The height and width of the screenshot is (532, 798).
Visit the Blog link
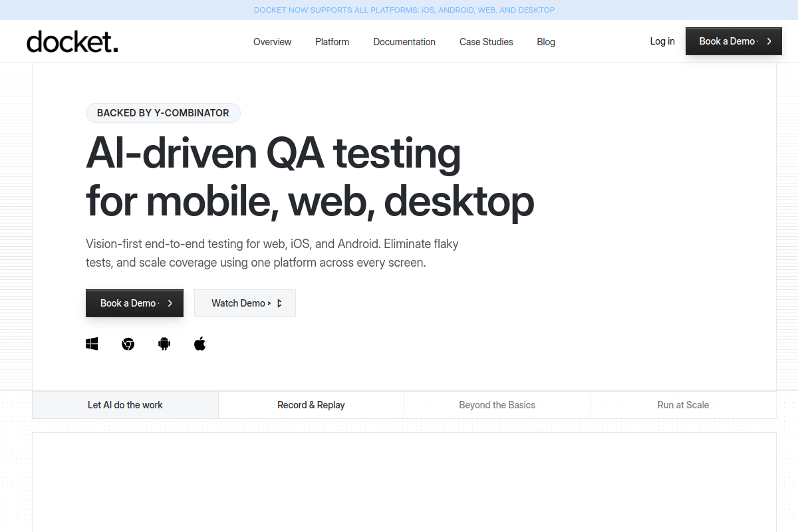pos(546,42)
